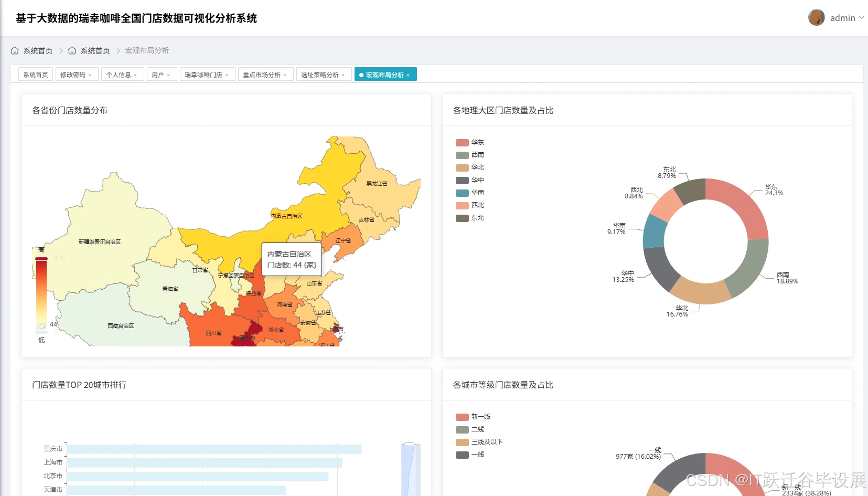The image size is (868, 496).
Task: Click the 重庆市 bar in TOP 20 chart
Action: point(215,449)
